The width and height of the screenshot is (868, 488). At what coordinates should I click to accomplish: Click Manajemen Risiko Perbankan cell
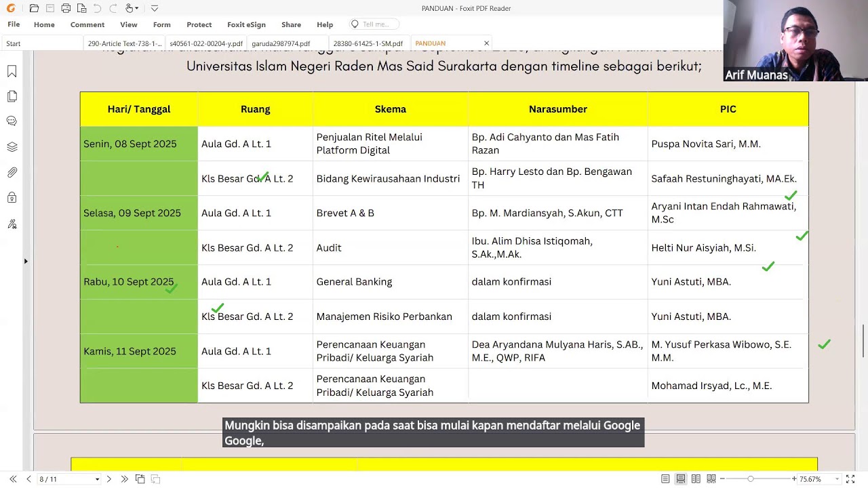[x=390, y=317]
